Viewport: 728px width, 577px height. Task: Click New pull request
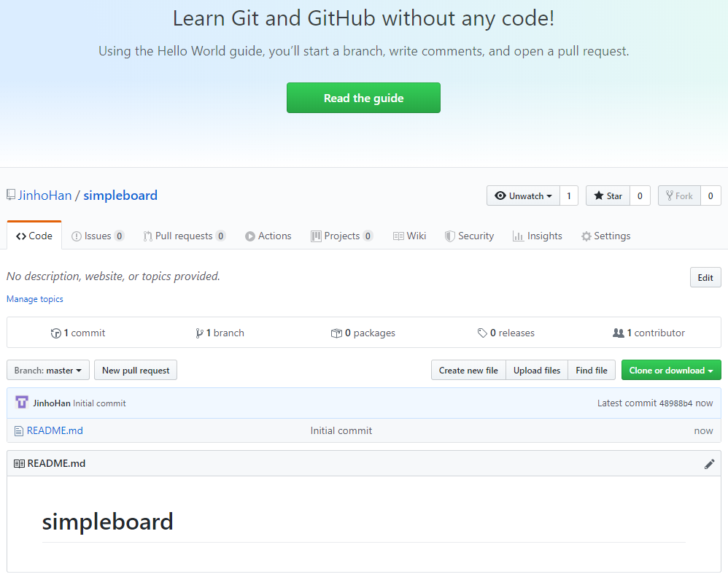click(x=136, y=370)
